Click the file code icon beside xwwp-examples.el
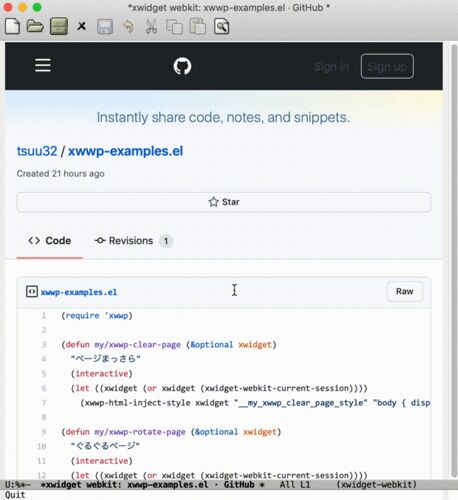The width and height of the screenshot is (458, 500). 32,292
